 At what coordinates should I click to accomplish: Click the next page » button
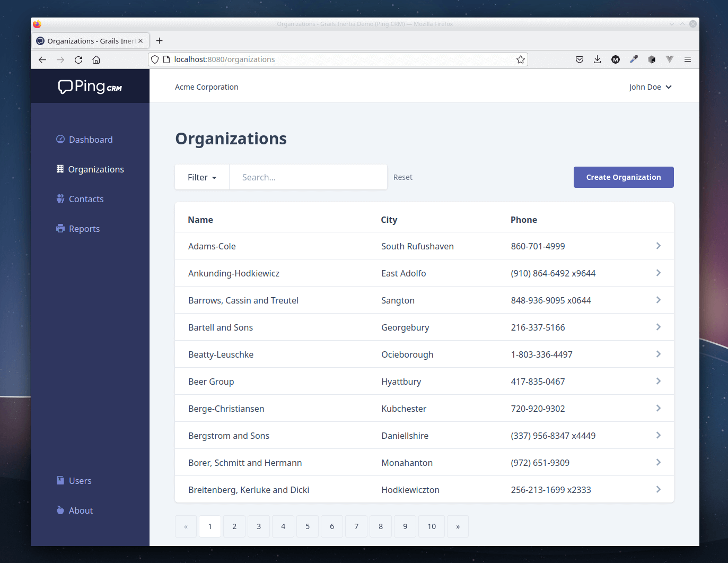pos(458,526)
